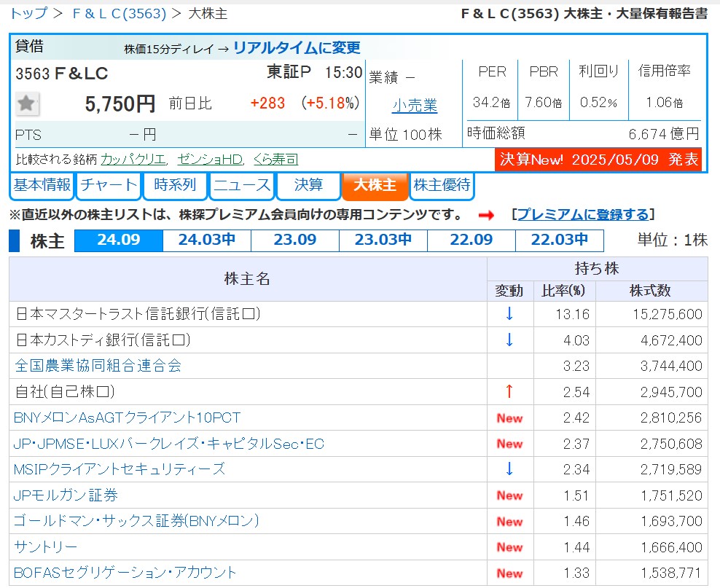The width and height of the screenshot is (720, 588).
Task: Open the 小売業 sector link
Action: tap(415, 106)
